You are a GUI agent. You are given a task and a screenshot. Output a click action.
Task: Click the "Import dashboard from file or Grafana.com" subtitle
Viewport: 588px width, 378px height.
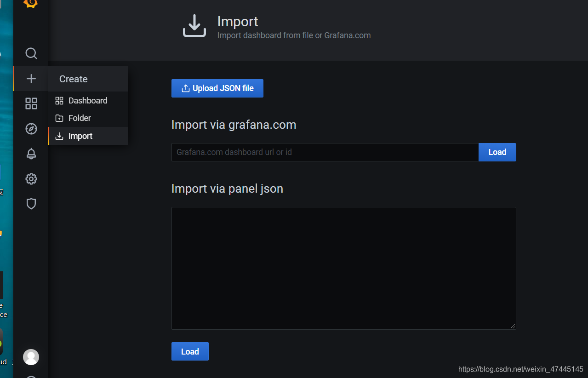pos(294,35)
